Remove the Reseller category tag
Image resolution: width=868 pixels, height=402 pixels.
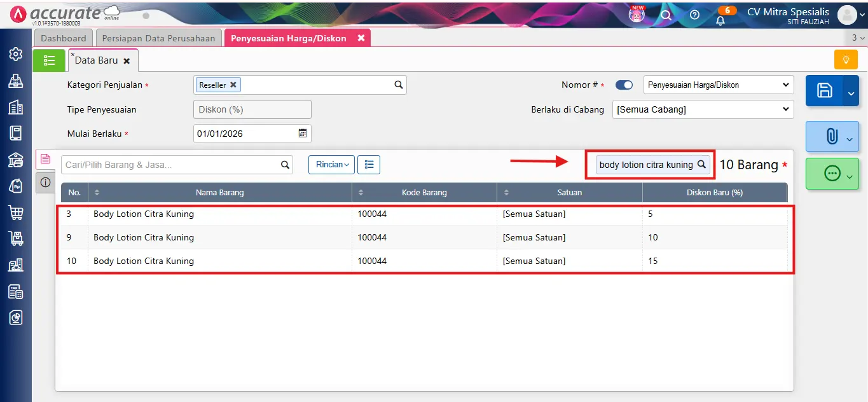tap(233, 85)
